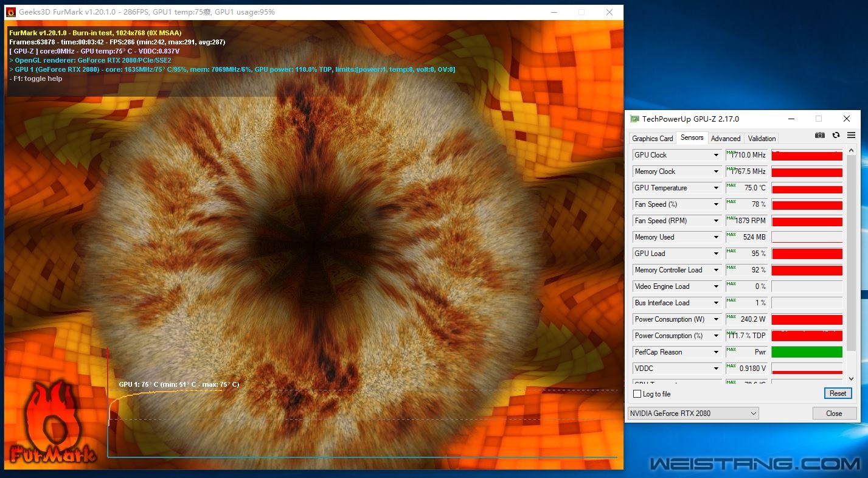Expand the GPU Temperature sensor dropdown
The width and height of the screenshot is (868, 478).
[x=716, y=188]
